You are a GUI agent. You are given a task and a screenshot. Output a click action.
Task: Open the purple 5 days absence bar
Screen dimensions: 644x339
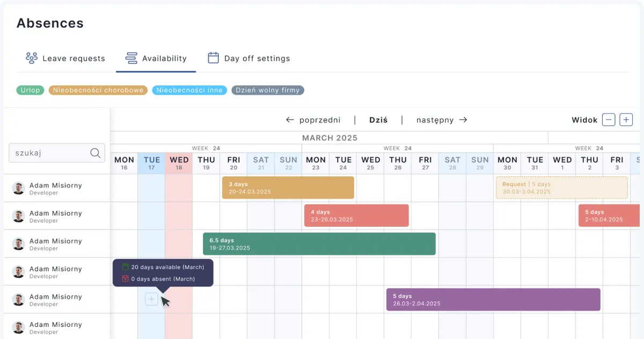click(x=493, y=299)
